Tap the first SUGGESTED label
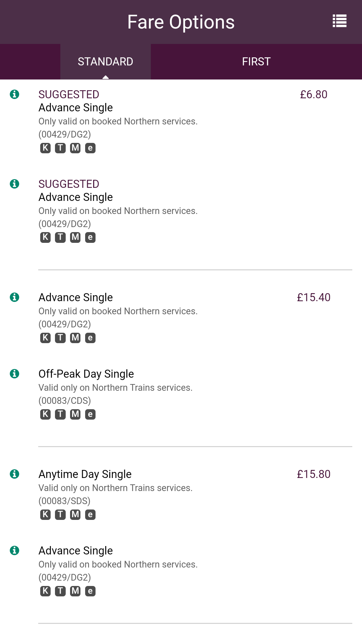 [x=69, y=95]
